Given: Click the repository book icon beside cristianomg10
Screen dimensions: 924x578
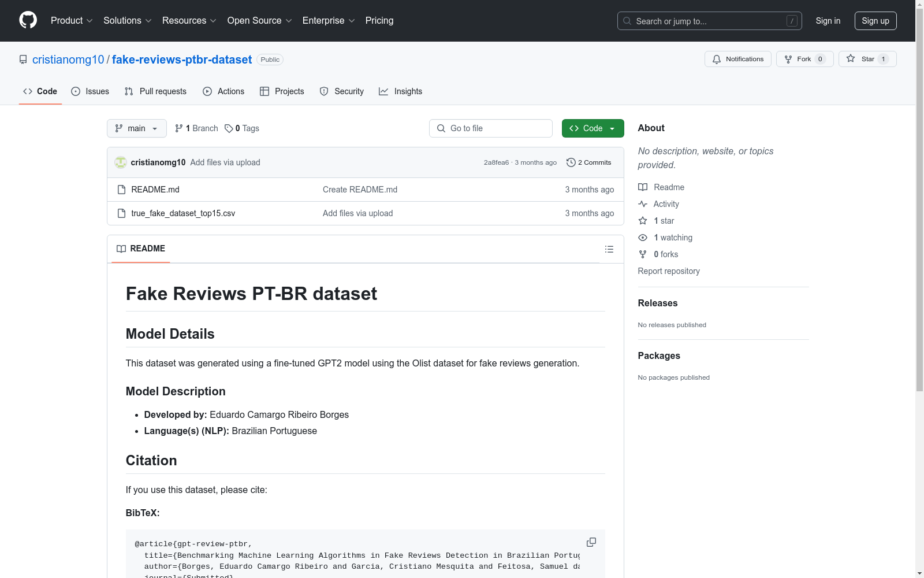Looking at the screenshot, I should 23,60.
